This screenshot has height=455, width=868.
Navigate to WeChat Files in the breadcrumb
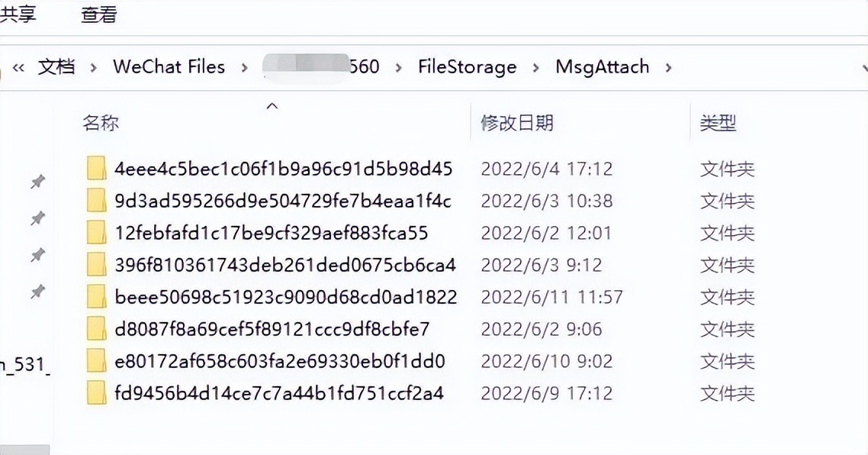pos(169,67)
